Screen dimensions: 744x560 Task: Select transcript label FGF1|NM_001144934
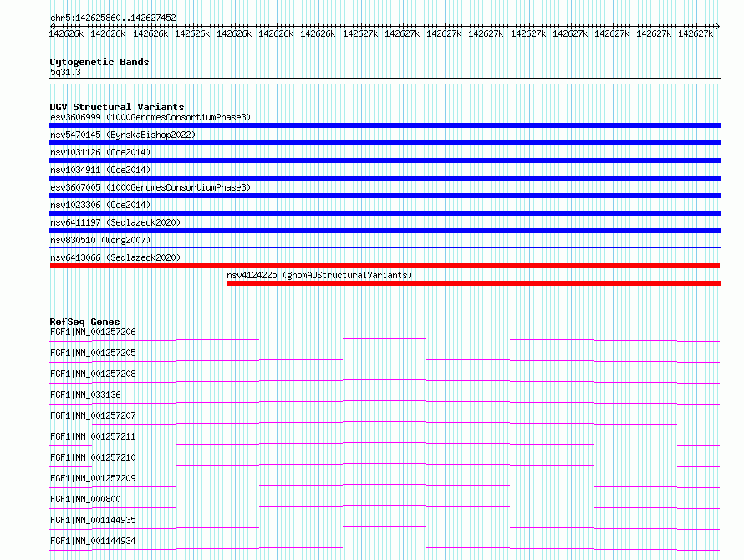[x=93, y=541]
